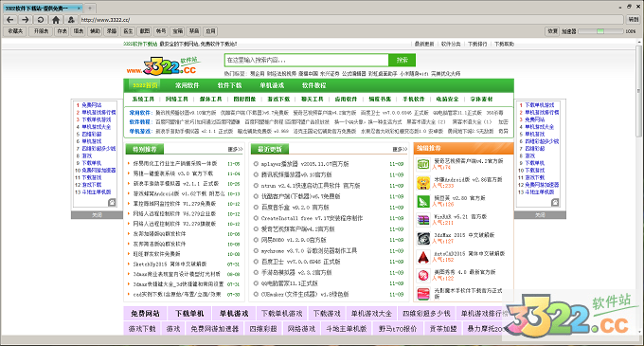This screenshot has height=346, width=644.
Task: Click the green 豌豆荚 app icon
Action: (x=423, y=201)
